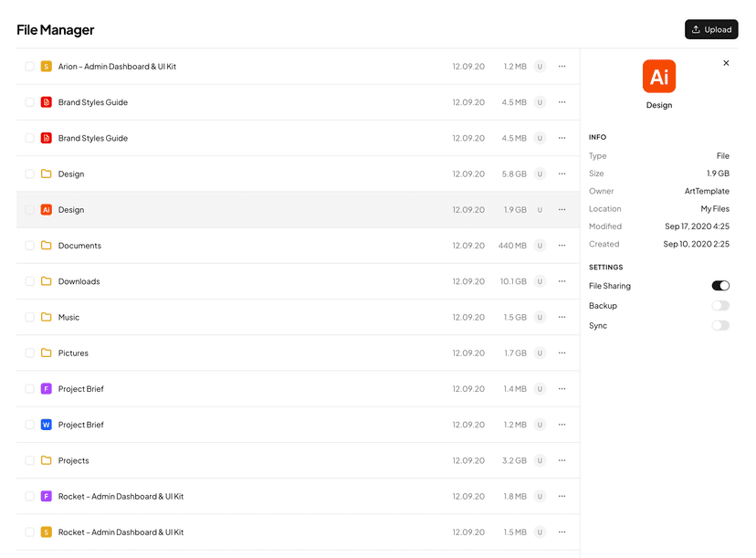Screen dimensions: 756x558
Task: Click the Word icon on Project Brief
Action: point(46,424)
